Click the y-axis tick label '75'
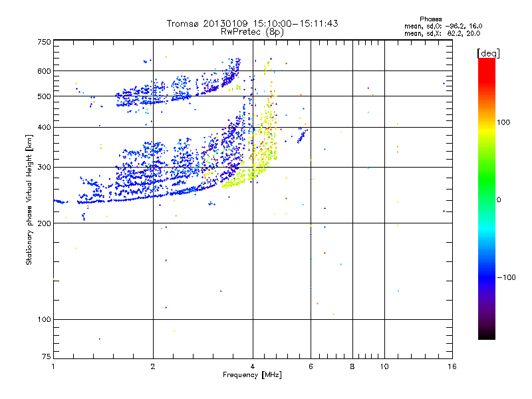 tap(46, 356)
